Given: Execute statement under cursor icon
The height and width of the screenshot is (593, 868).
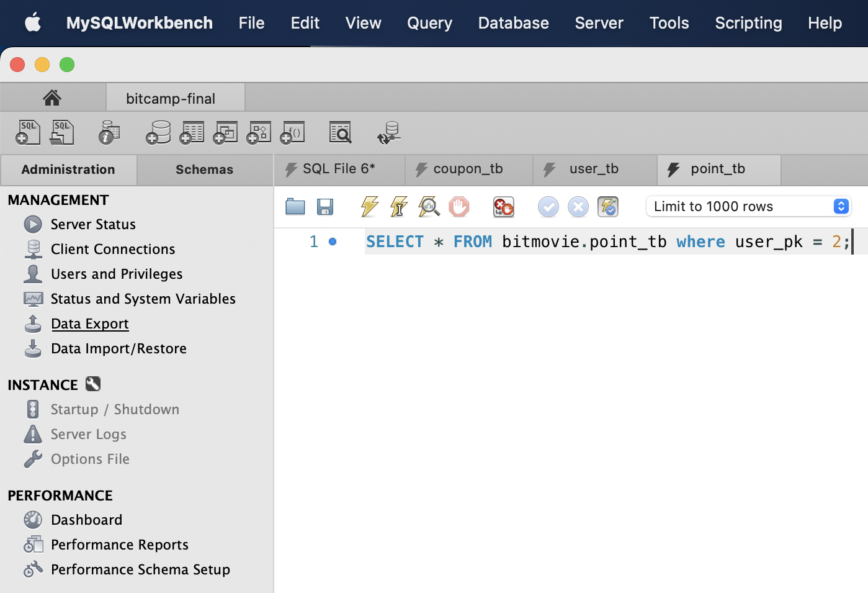Looking at the screenshot, I should 399,207.
